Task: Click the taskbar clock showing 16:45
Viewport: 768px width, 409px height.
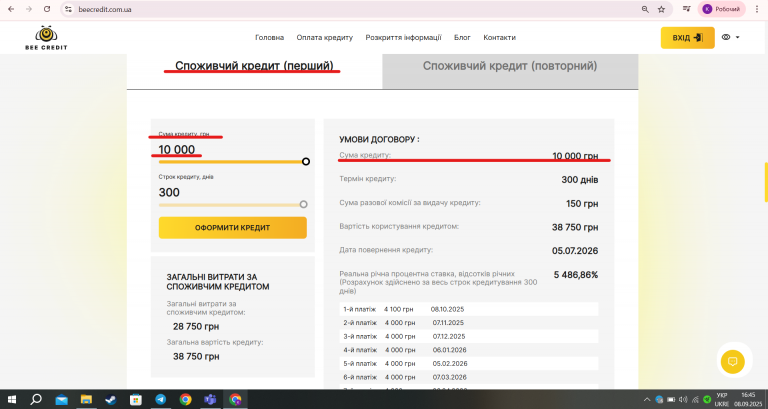Action: tap(748, 399)
